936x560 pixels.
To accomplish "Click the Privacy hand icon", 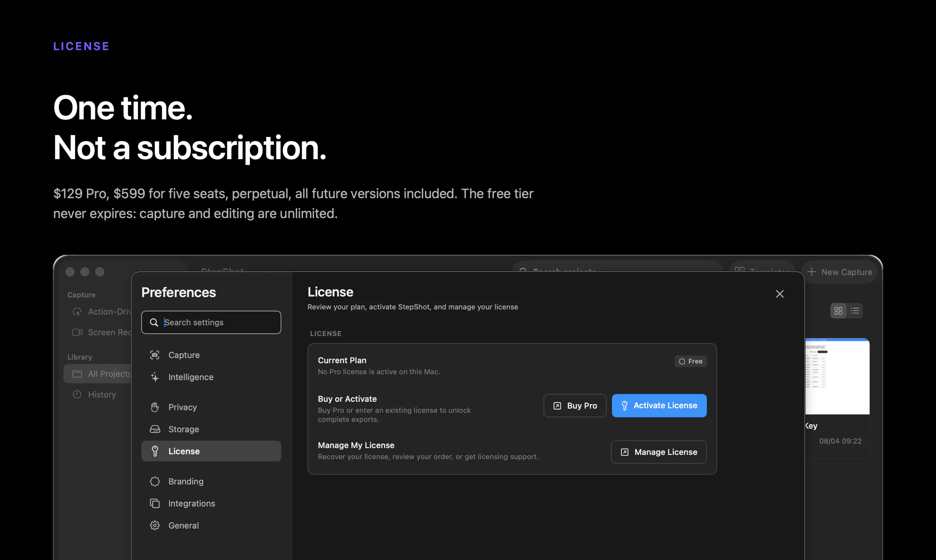I will 155,407.
